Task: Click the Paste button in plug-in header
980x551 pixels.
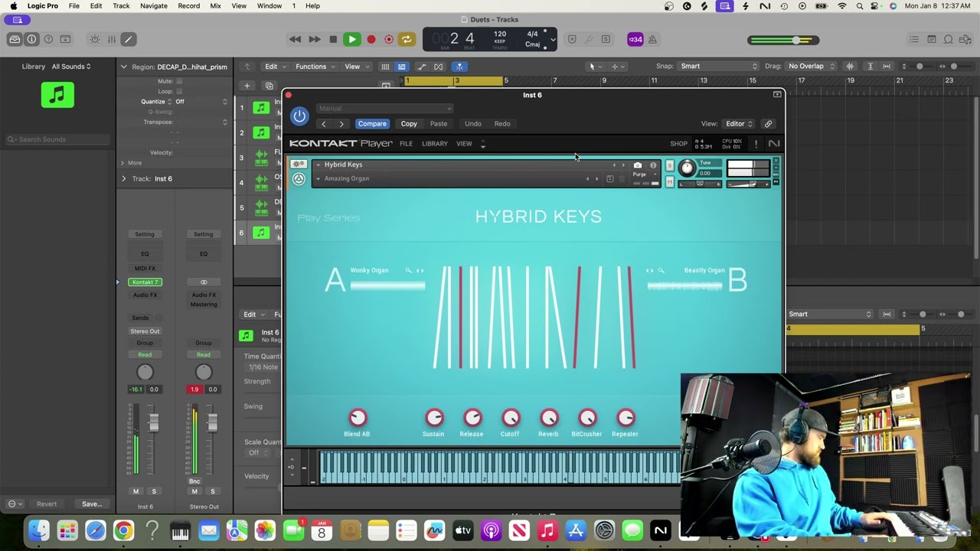Action: (x=439, y=123)
